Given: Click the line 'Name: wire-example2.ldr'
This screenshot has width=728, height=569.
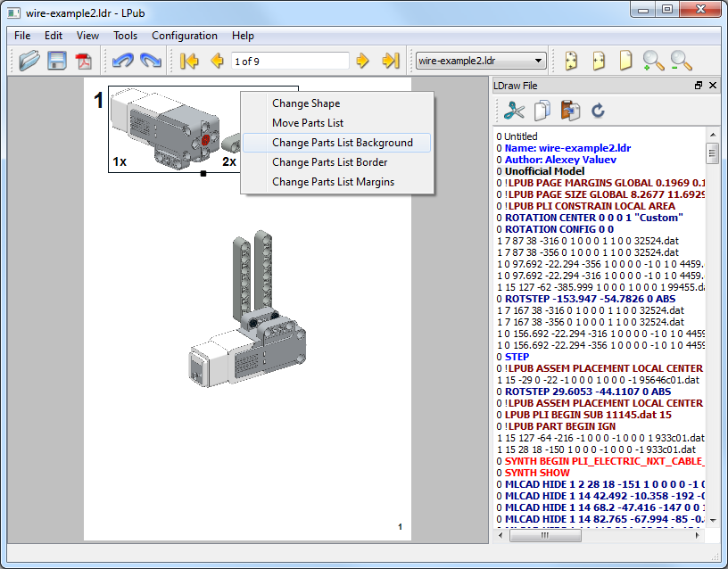Looking at the screenshot, I should click(x=563, y=148).
